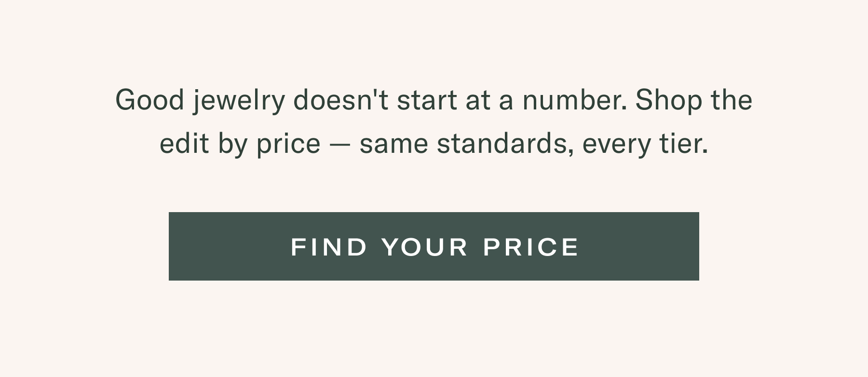Click the word "PRICE" on the green button
The image size is (868, 377).
click(x=530, y=247)
